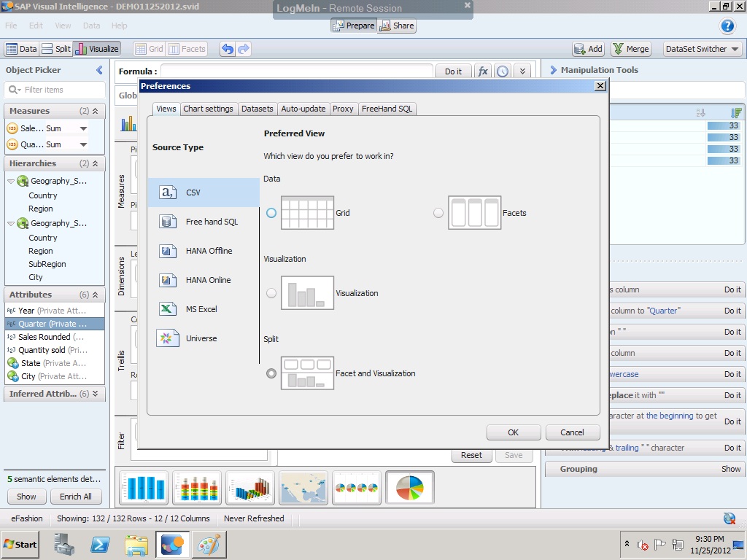The image size is (747, 560).
Task: Expand the formula bar double chevron
Action: point(522,71)
